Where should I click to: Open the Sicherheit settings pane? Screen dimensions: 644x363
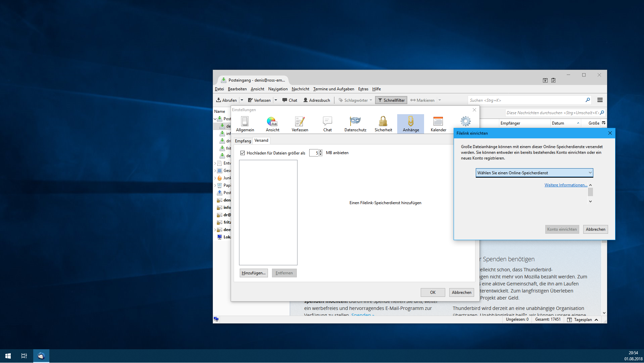click(383, 124)
